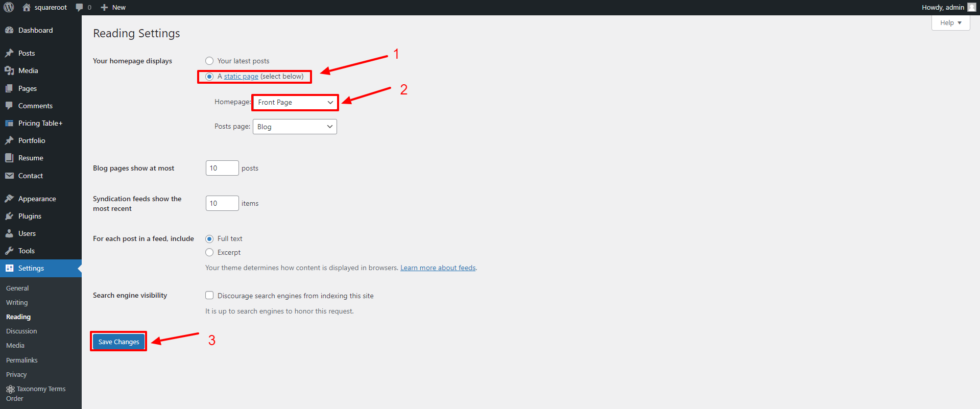Click the Media sidebar icon
This screenshot has width=980, height=409.
pyautogui.click(x=9, y=70)
